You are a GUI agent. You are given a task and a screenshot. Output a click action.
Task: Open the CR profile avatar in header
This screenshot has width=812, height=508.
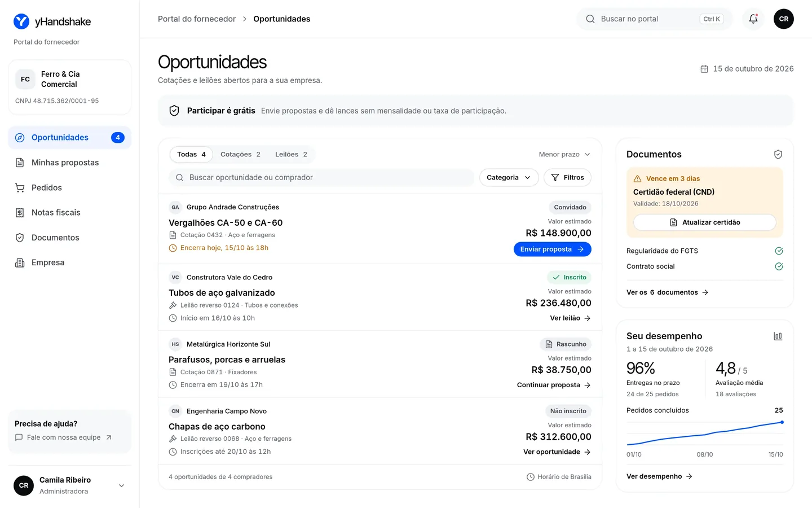(x=784, y=19)
